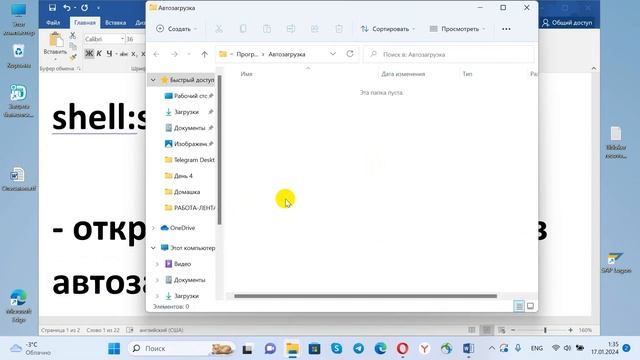Image resolution: width=640 pixels, height=360 pixels.
Task: Click the Paste icon in Explorer toolbar
Action: (x=267, y=29)
